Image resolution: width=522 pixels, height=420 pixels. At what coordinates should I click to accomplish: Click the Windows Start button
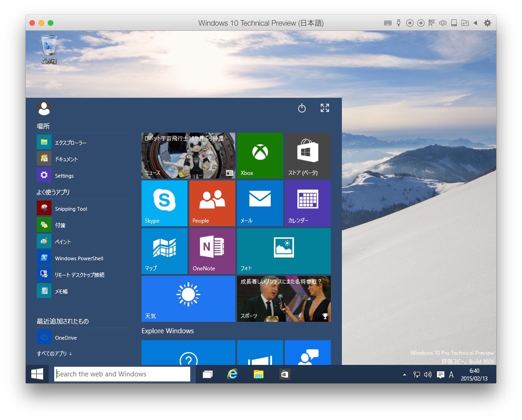click(37, 374)
